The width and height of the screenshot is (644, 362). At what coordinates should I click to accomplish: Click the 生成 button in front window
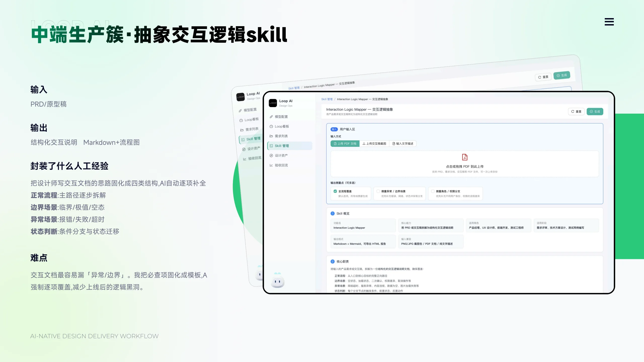pyautogui.click(x=595, y=111)
